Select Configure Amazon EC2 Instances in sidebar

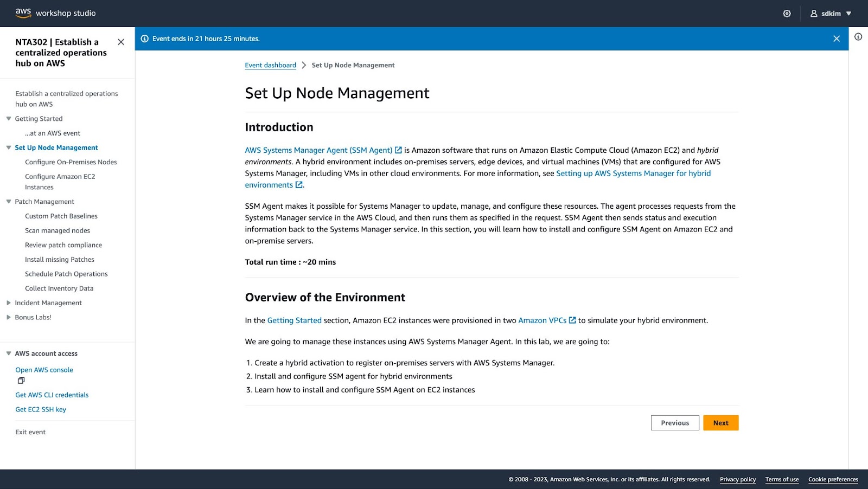pyautogui.click(x=60, y=181)
